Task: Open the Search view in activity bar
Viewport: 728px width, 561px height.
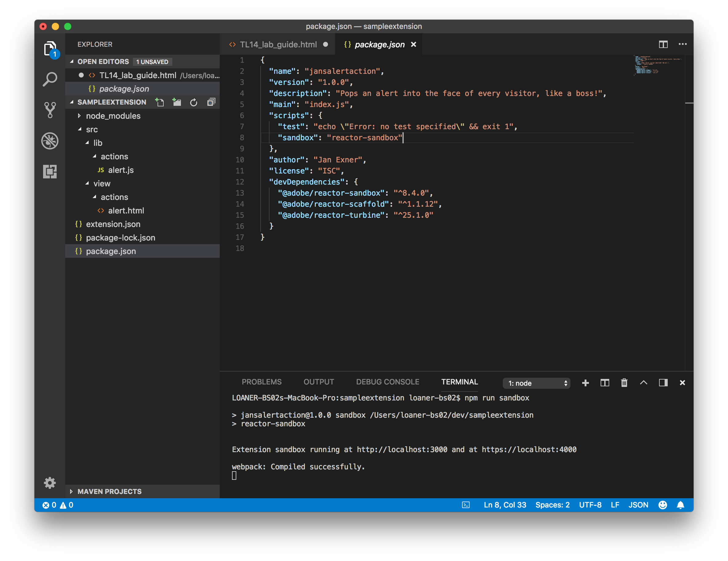Action: click(x=50, y=79)
